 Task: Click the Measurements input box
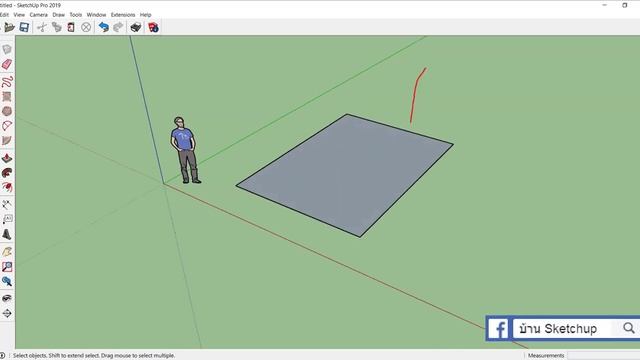click(x=603, y=356)
